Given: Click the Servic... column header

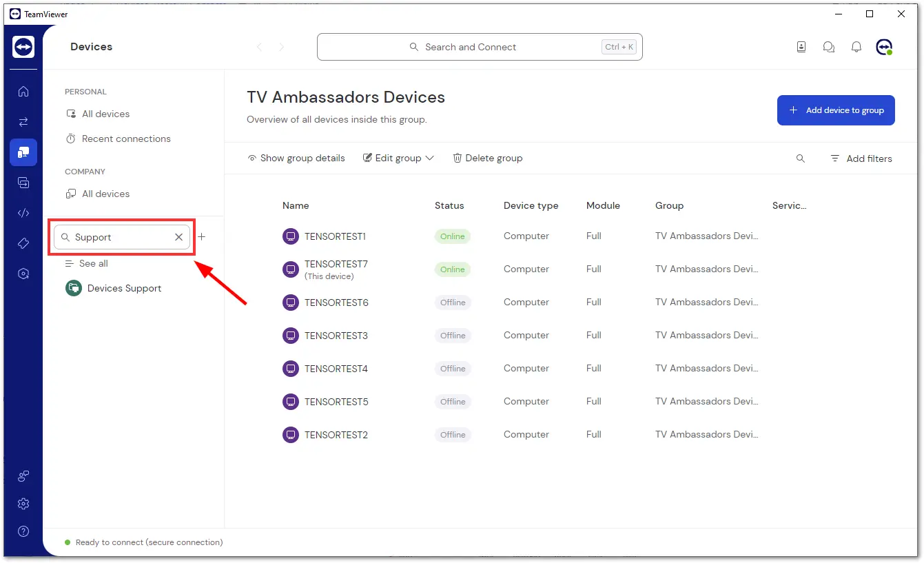Looking at the screenshot, I should (789, 205).
